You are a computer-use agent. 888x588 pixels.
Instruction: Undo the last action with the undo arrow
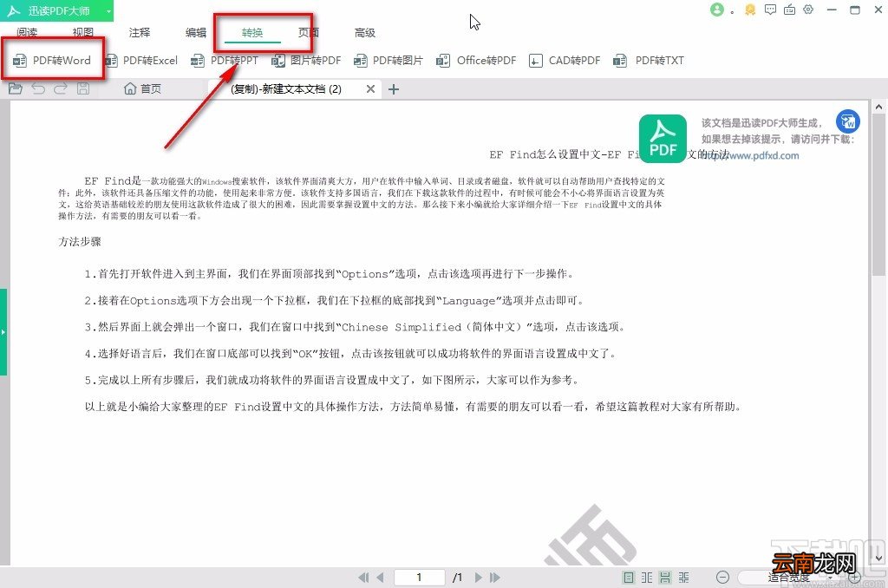[x=38, y=88]
